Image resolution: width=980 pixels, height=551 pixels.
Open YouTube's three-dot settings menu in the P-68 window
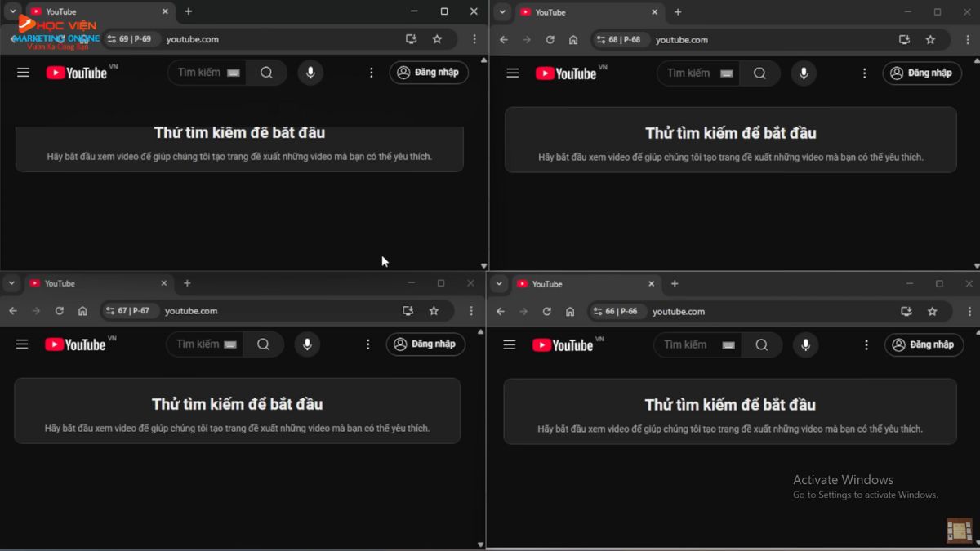[x=865, y=73]
